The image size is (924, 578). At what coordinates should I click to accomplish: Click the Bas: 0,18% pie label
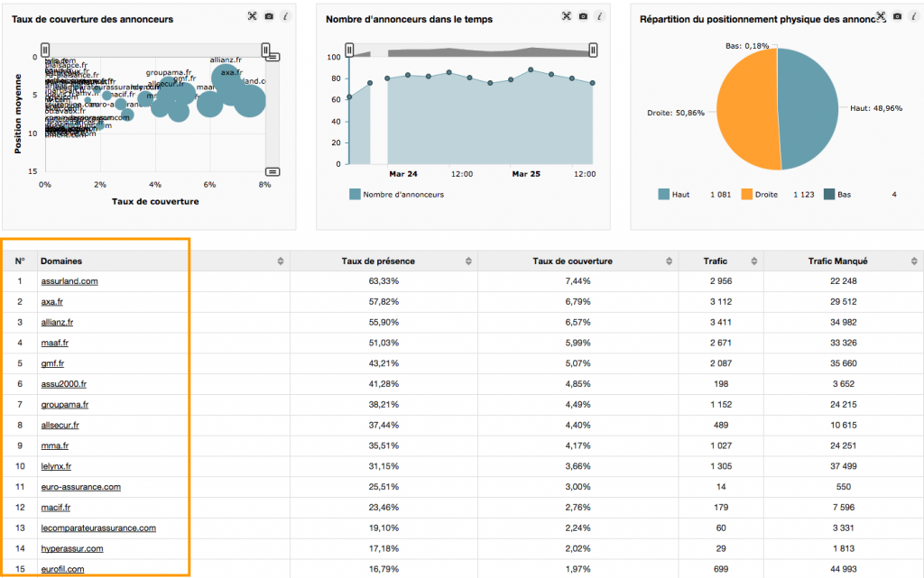coord(746,46)
